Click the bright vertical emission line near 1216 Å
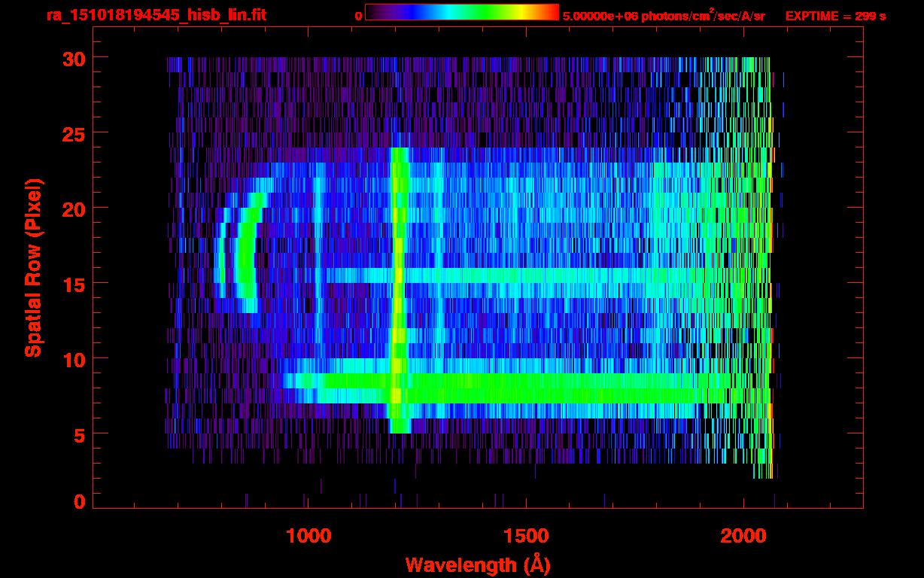 pyautogui.click(x=398, y=291)
